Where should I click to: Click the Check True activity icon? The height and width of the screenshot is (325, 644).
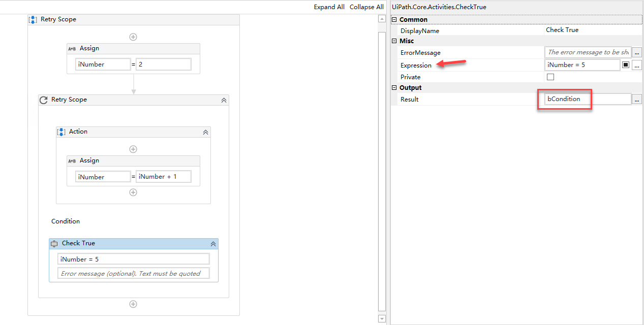click(54, 243)
